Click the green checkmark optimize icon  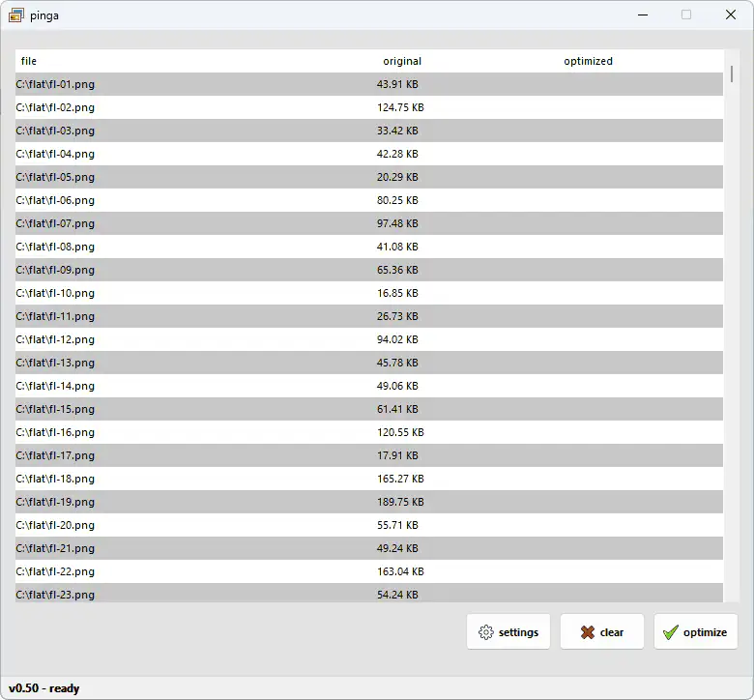pyautogui.click(x=671, y=632)
